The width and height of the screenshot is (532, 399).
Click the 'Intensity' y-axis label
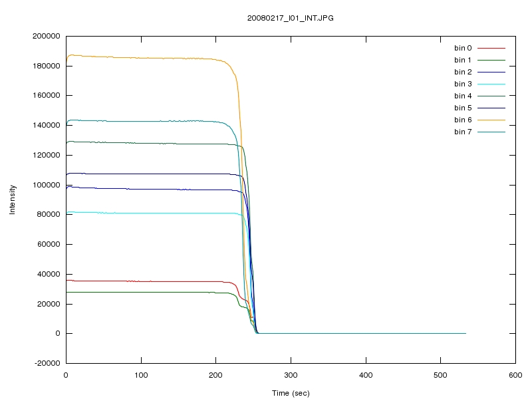pyautogui.click(x=12, y=199)
